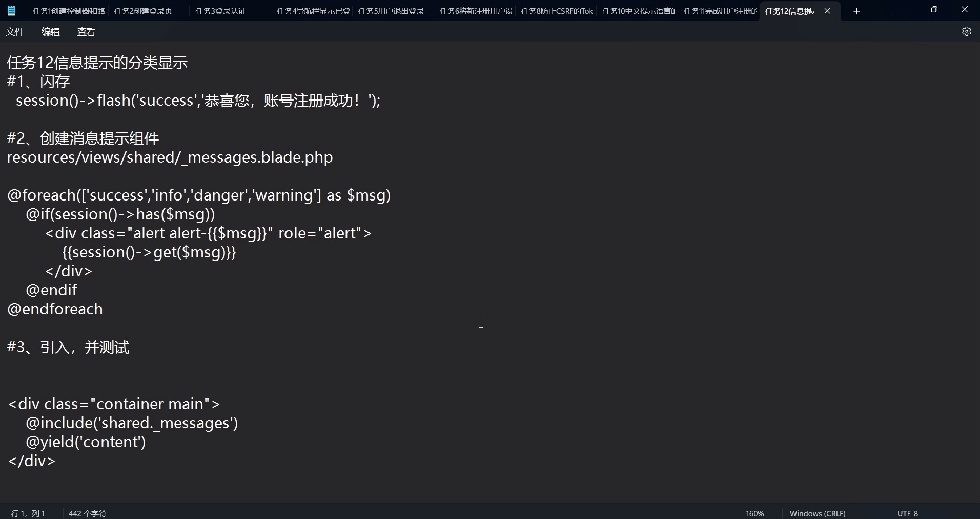Screen dimensions: 980x519
Task: Open Notepad settings with the gear icon
Action: click(967, 31)
